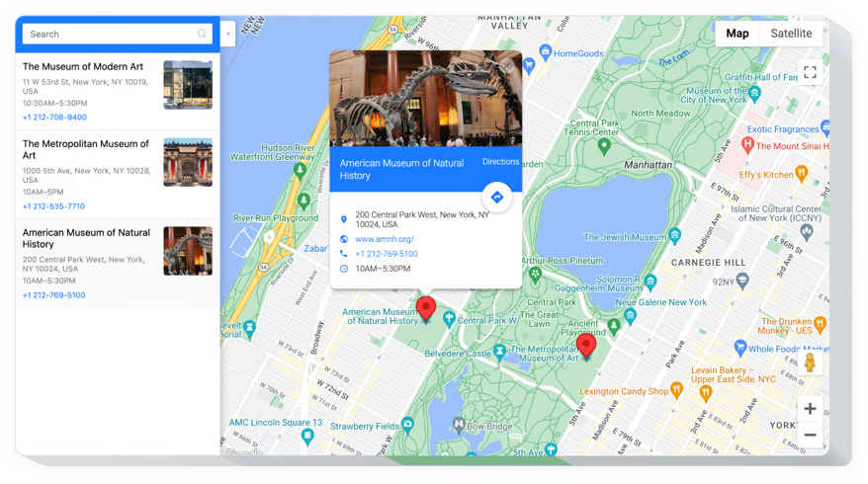The width and height of the screenshot is (868, 484).
Task: Switch to Satellite view
Action: click(x=791, y=34)
